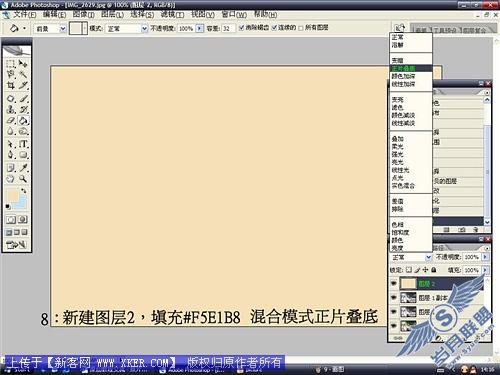The width and height of the screenshot is (500, 375).
Task: Select the Brush tool
Action: [23, 99]
